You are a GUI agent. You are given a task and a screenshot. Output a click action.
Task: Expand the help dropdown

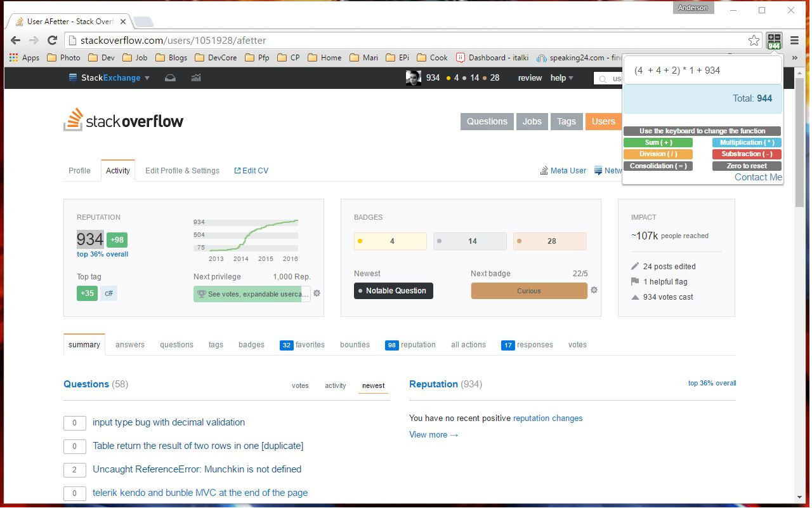pos(561,78)
